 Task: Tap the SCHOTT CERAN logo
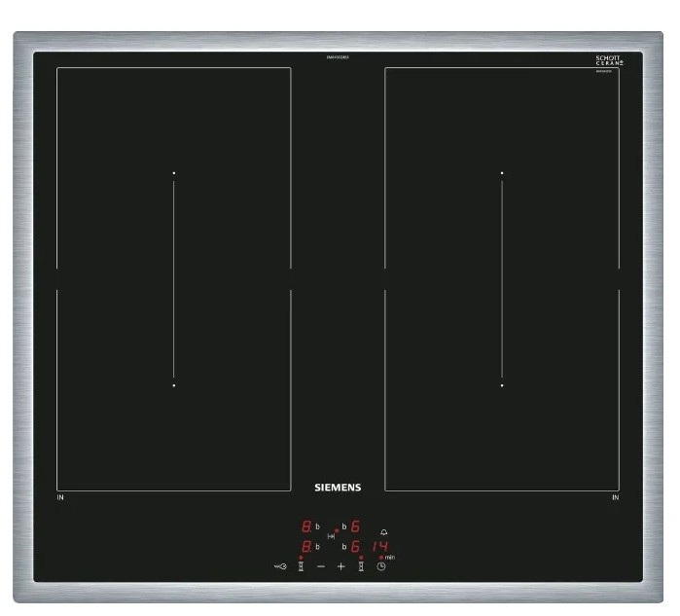point(609,60)
